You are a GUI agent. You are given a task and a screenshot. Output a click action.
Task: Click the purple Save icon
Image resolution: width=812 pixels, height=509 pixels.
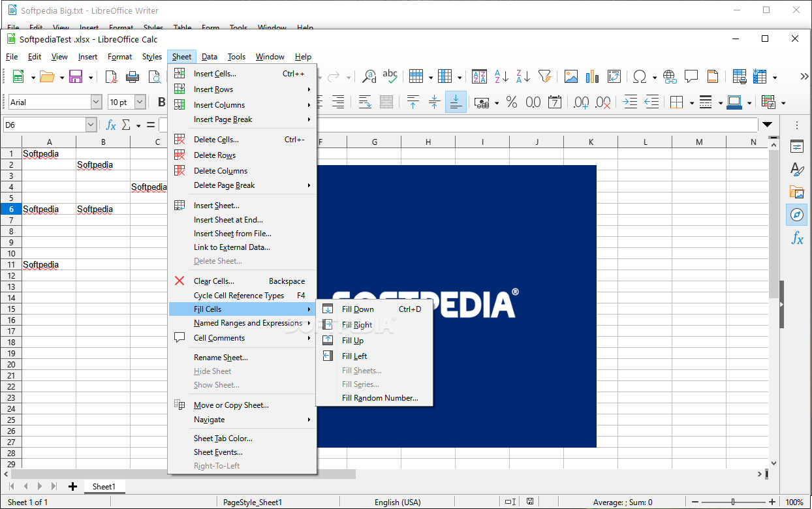[x=76, y=77]
